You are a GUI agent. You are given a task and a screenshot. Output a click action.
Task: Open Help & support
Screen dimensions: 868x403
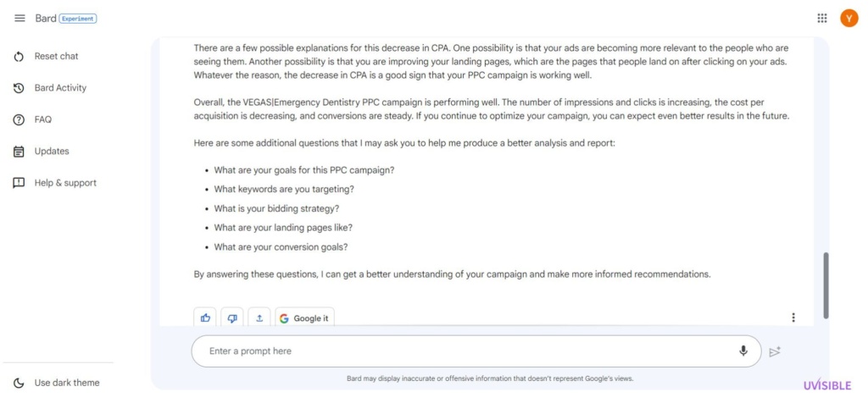tap(55, 183)
